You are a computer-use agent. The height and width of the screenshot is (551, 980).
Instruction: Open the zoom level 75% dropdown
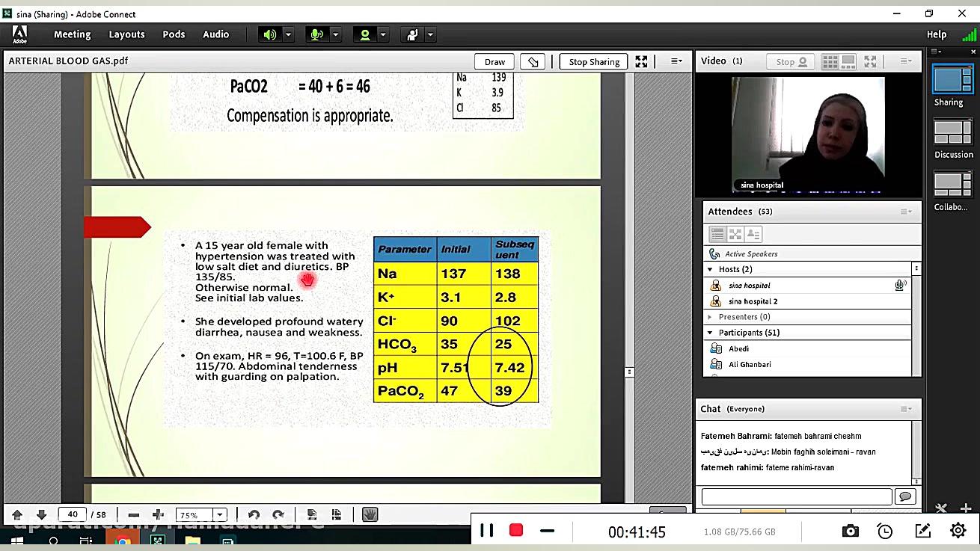pyautogui.click(x=220, y=514)
